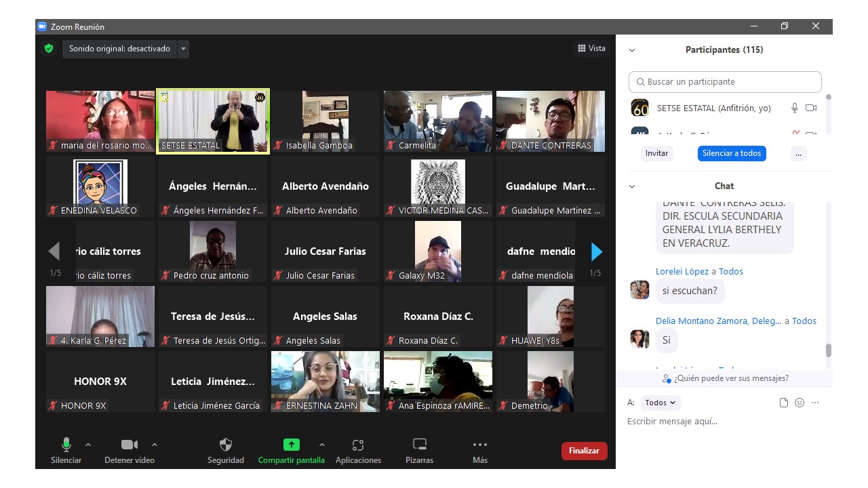Select the Carmelita video tile
868x488 pixels.
click(x=438, y=121)
